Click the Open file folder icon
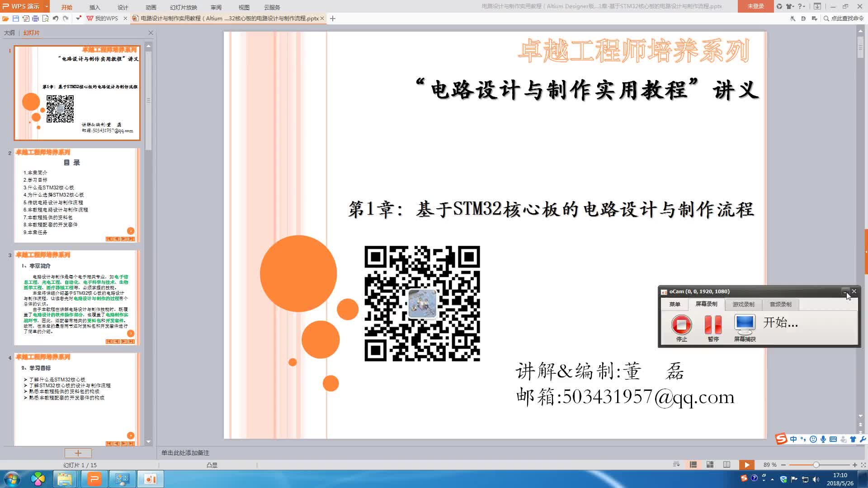 [x=5, y=19]
